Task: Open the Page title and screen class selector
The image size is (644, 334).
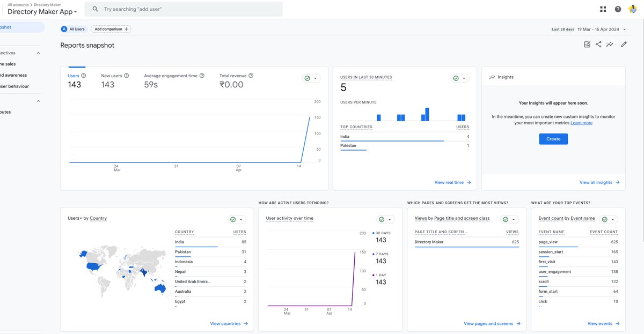Action: (x=463, y=218)
